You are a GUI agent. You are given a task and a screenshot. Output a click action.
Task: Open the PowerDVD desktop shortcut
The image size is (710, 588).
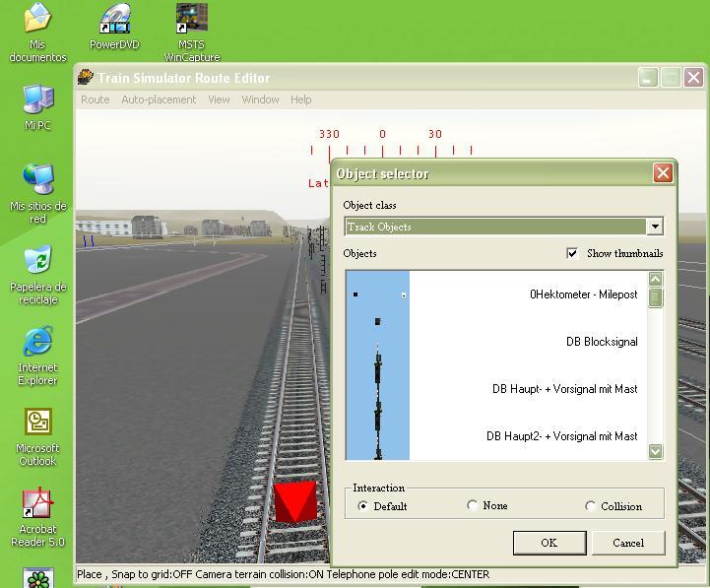(115, 20)
